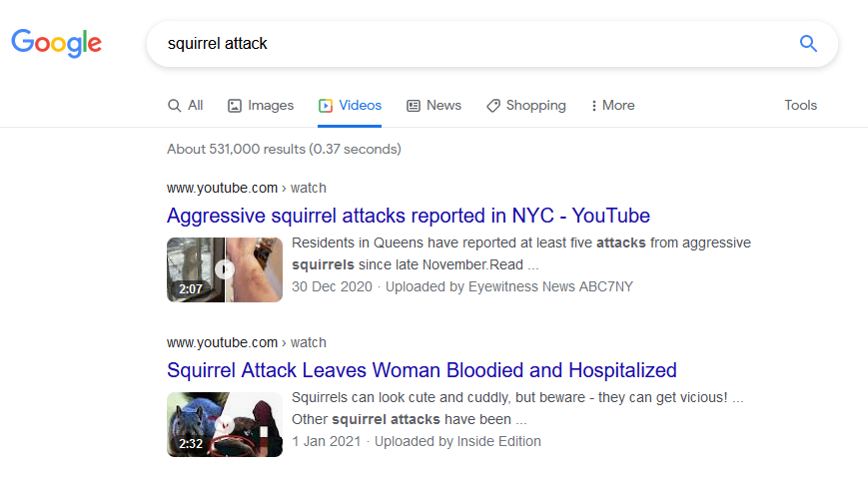Click the 'Squirrels can look cute and cuddly' snippet
Viewport: 868px width, 482px height.
pos(517,408)
